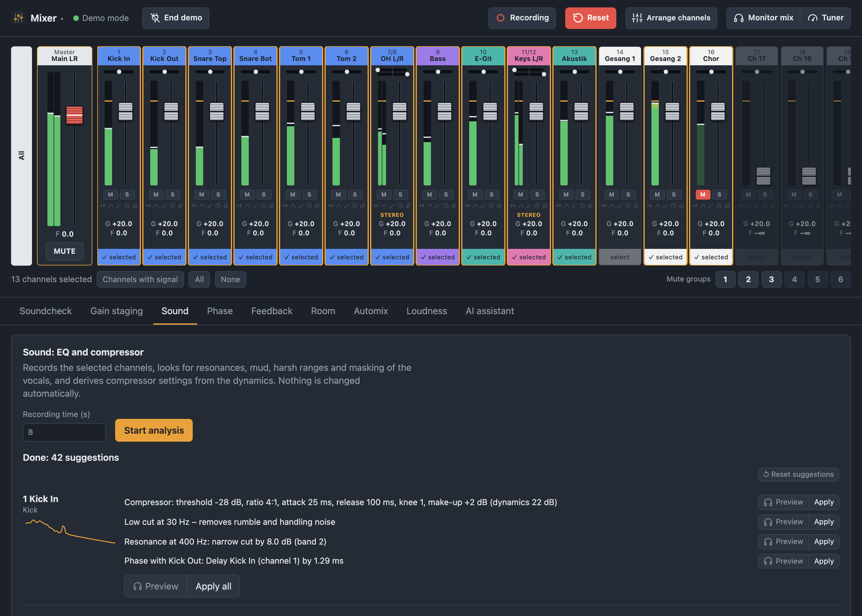The image size is (862, 616).
Task: Expand the All channels side tab
Action: pyautogui.click(x=22, y=156)
